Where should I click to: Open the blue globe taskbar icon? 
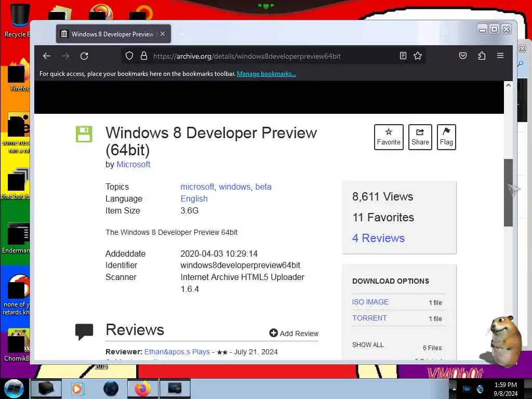[111, 389]
